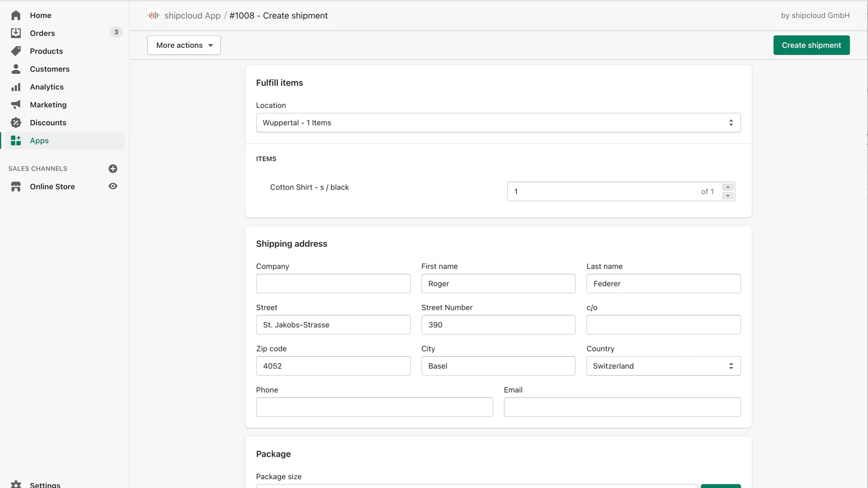Click the Products tag icon
868x488 pixels.
point(16,51)
